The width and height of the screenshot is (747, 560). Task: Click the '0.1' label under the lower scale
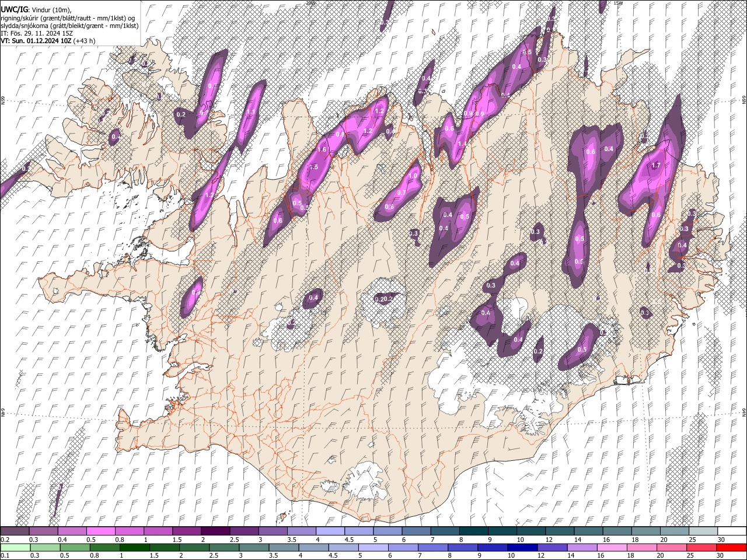(x=5, y=556)
